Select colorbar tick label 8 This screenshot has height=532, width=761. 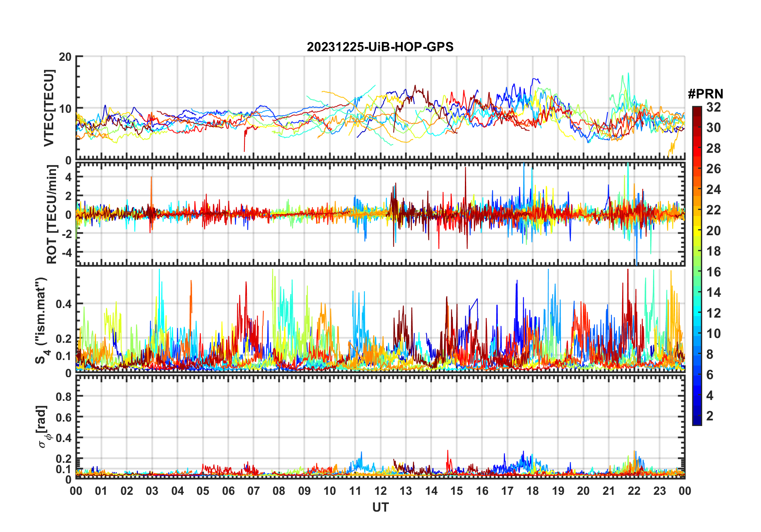point(710,354)
